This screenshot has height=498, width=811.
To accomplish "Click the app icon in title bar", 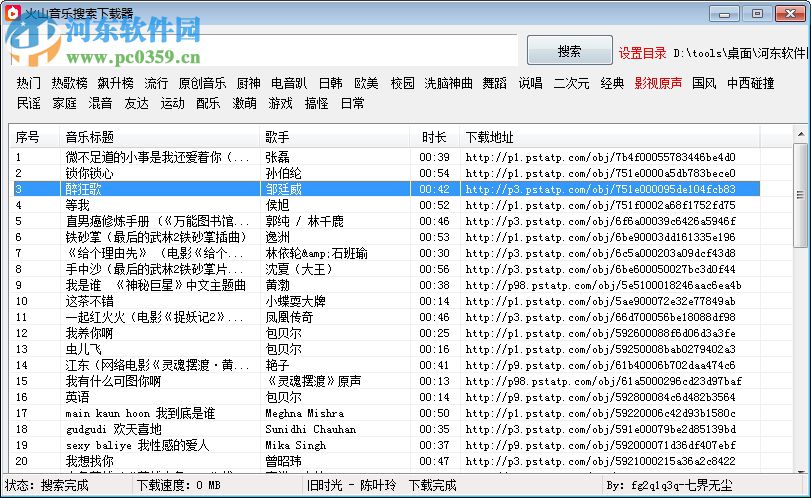I will (x=12, y=12).
